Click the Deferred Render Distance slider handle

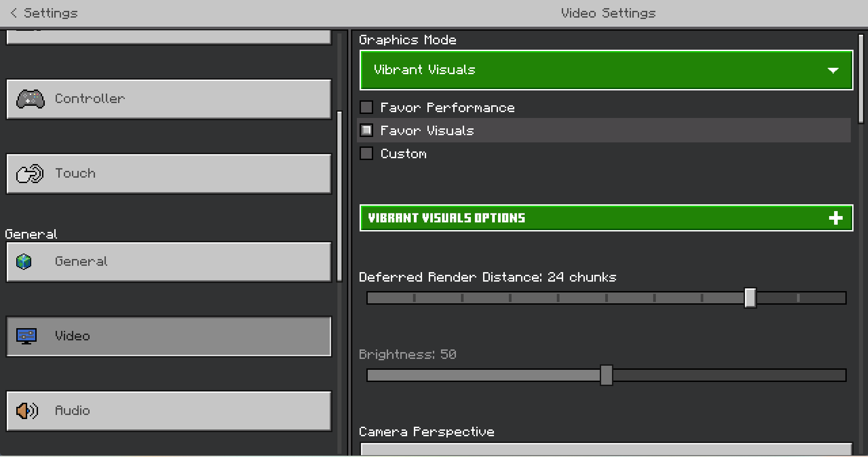pos(750,298)
